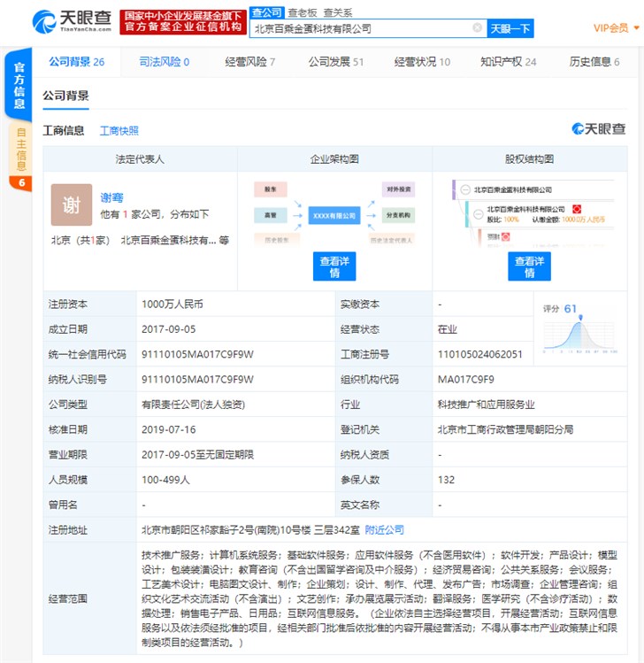This screenshot has height=663, width=644.
Task: Click 北京市工商行政管理局朝阳分局 registration authority
Action: 505,429
